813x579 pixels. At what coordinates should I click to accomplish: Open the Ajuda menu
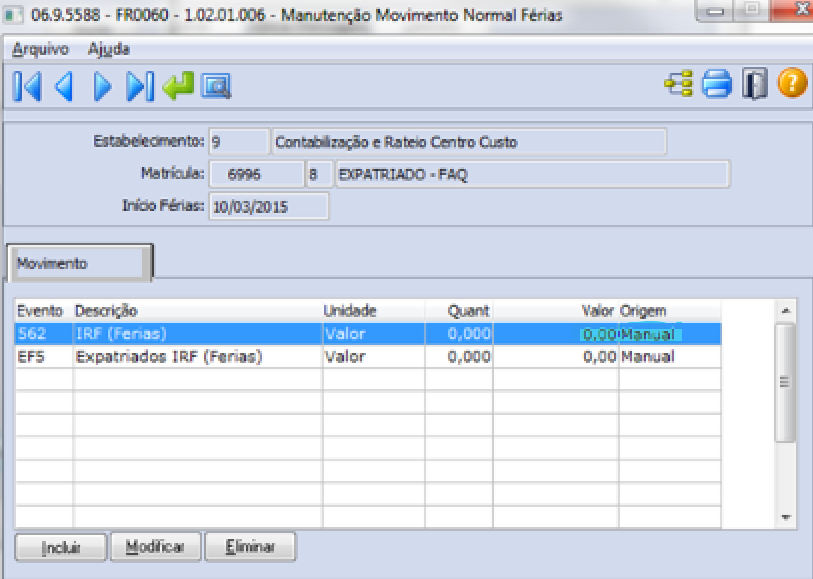(109, 49)
